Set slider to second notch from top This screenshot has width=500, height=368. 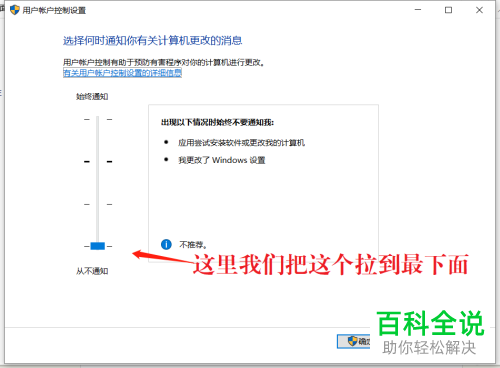tap(98, 162)
